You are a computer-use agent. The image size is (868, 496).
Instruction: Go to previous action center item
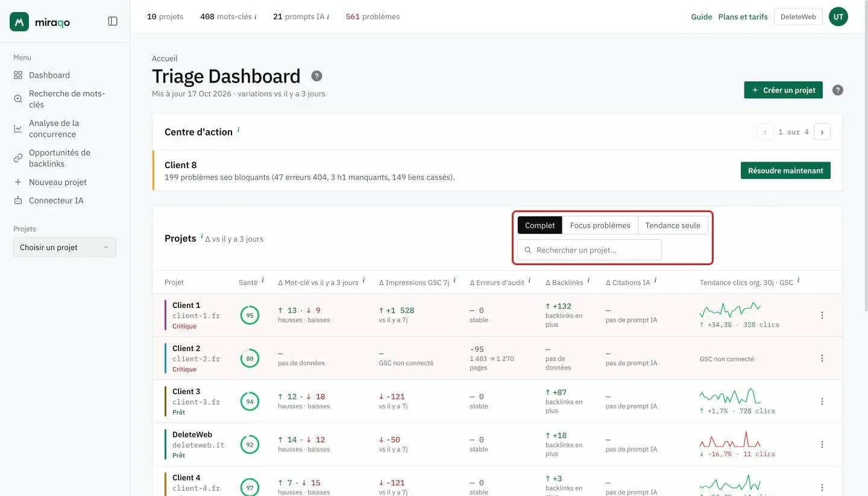pos(765,132)
